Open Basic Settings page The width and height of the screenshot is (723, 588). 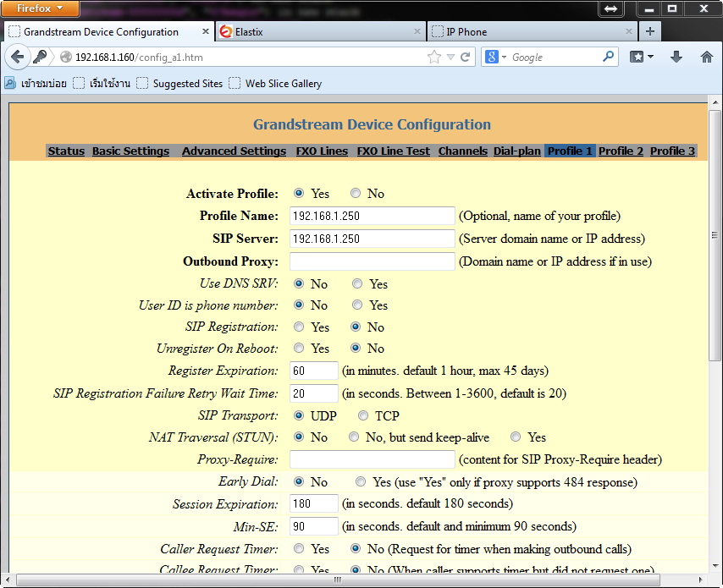click(130, 151)
